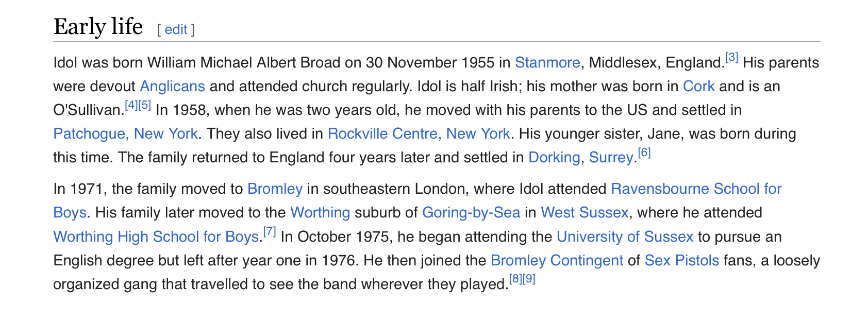Follow the Dorking link
This screenshot has width=868, height=320.
pos(554,158)
